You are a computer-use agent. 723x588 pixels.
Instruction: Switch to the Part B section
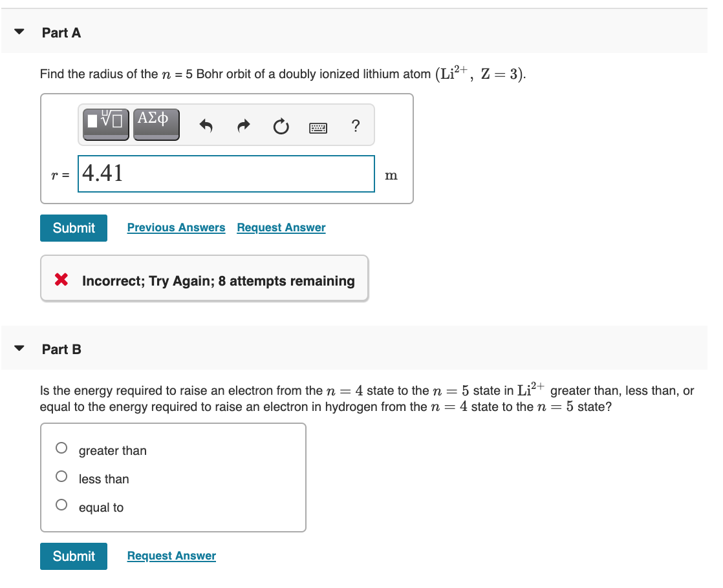pos(61,349)
